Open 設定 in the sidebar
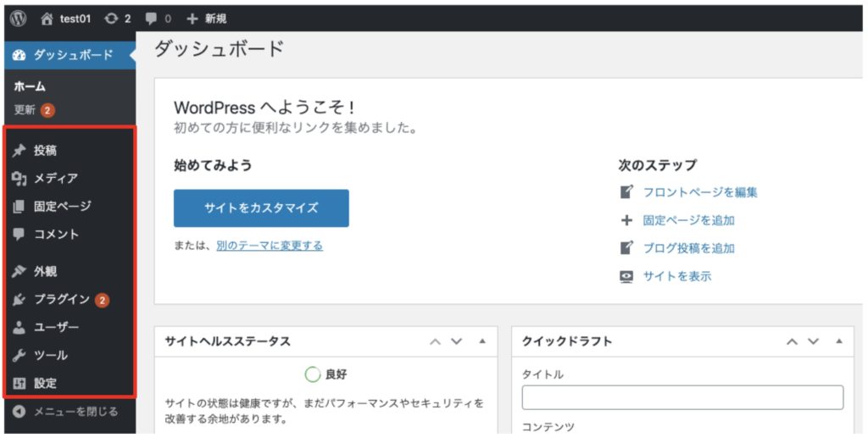This screenshot has height=438, width=868. coord(45,383)
